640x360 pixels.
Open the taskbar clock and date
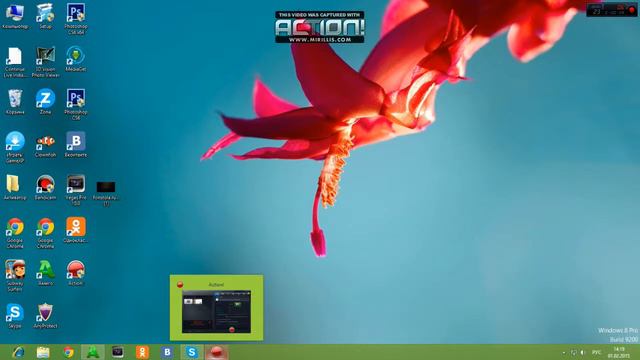pyautogui.click(x=619, y=352)
